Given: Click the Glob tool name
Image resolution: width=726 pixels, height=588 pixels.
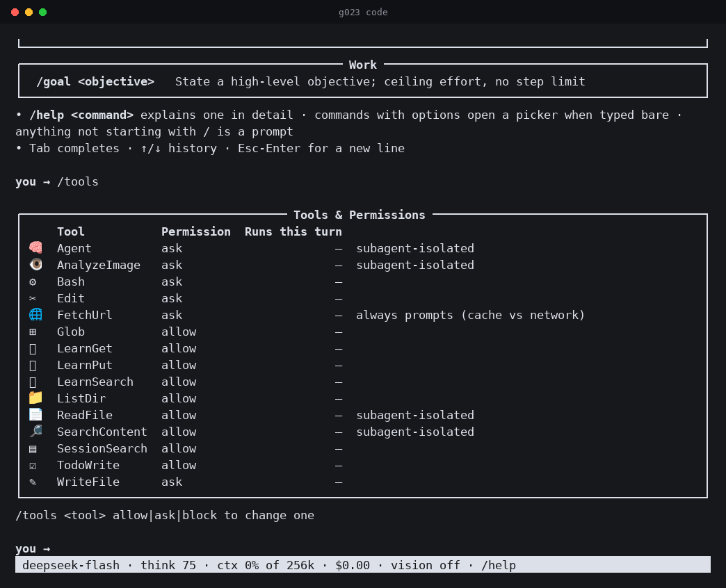Looking at the screenshot, I should pos(71,332).
